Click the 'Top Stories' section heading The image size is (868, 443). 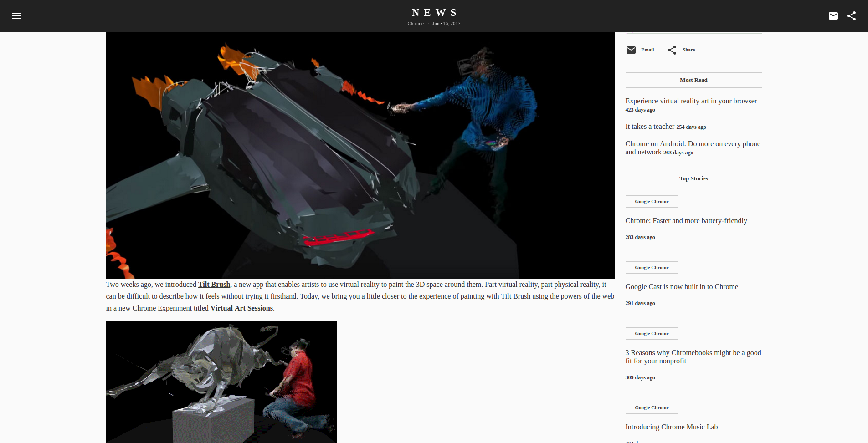(x=693, y=178)
